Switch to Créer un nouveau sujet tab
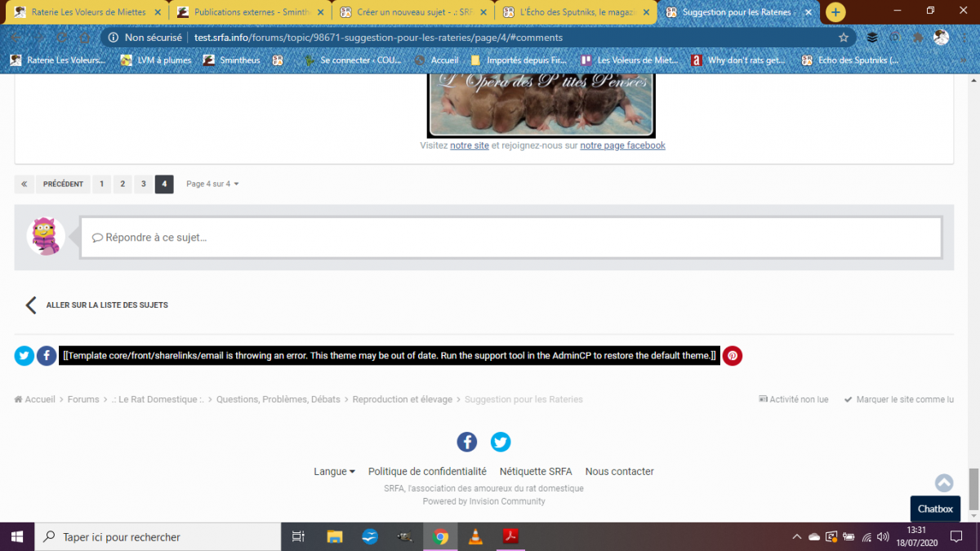 tap(414, 12)
